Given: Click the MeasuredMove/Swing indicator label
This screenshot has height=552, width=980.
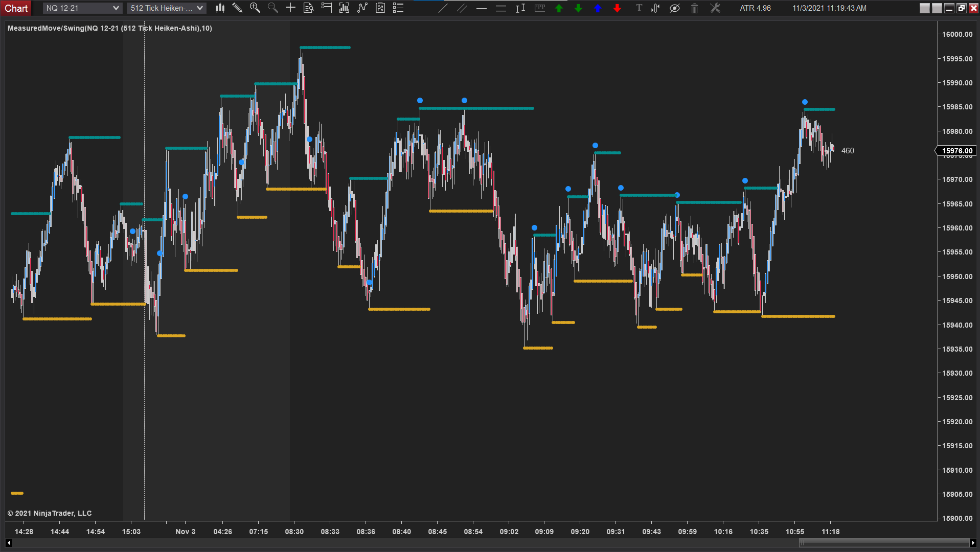Looking at the screenshot, I should pyautogui.click(x=110, y=28).
